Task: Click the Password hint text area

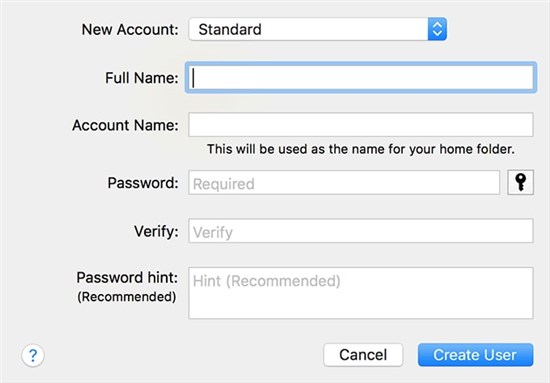Action: click(361, 293)
